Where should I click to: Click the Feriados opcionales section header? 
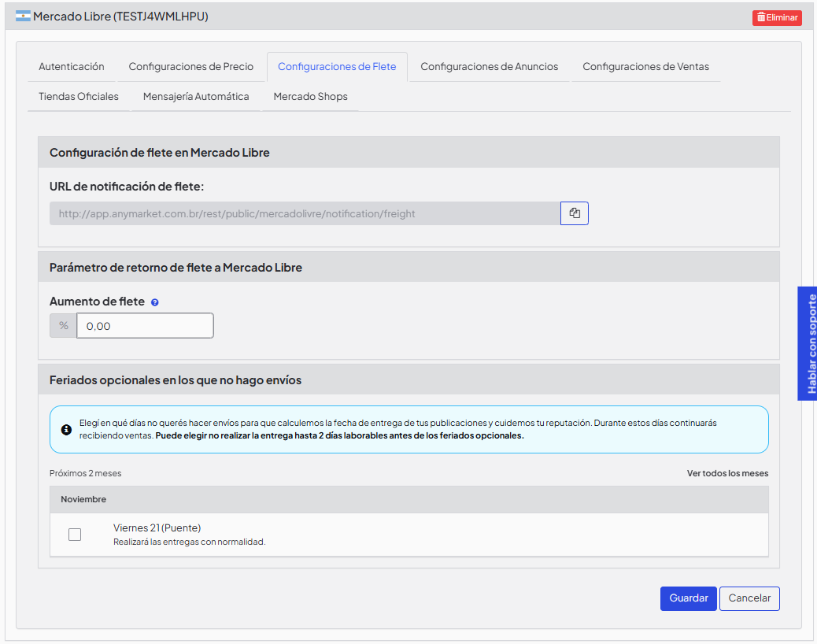(409, 379)
